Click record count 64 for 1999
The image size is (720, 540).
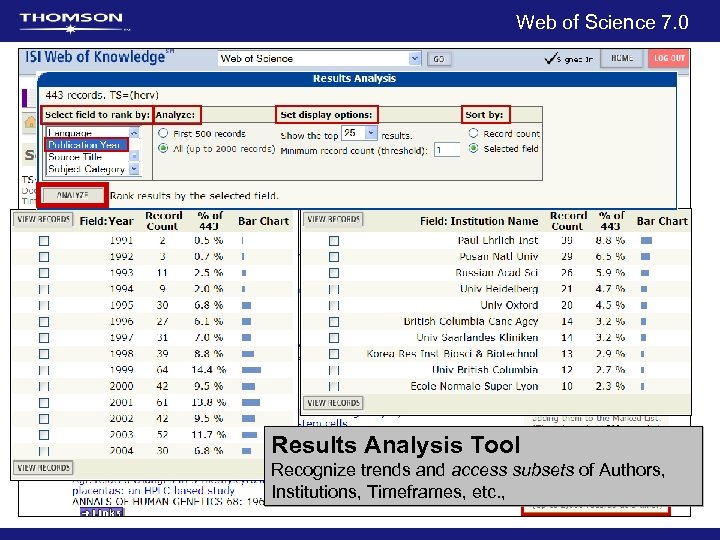162,370
